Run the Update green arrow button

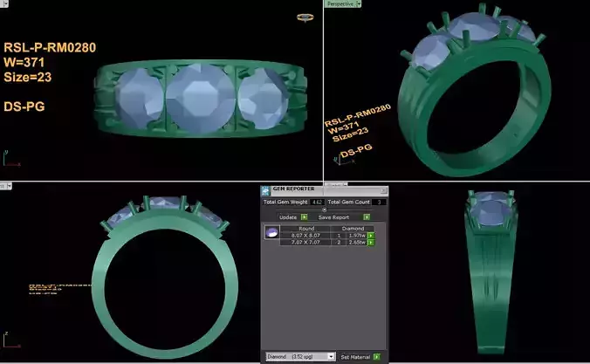click(304, 217)
